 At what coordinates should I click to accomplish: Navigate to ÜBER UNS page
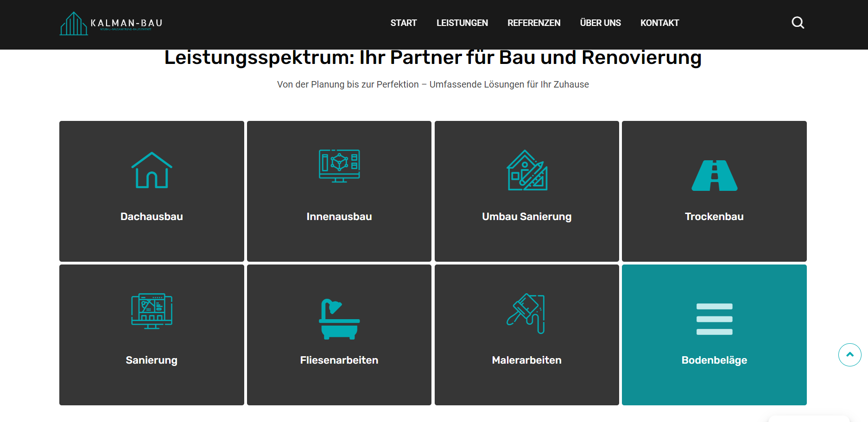[x=600, y=23]
